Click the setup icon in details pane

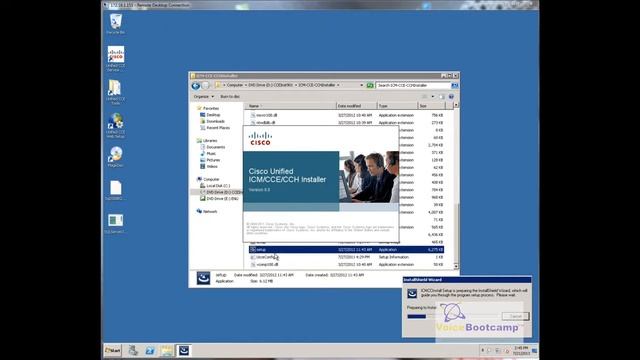(x=203, y=278)
